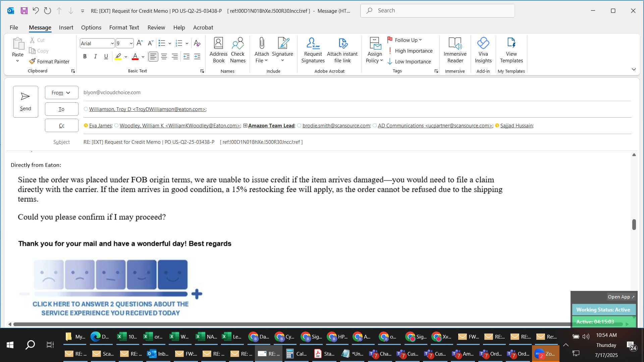The height and width of the screenshot is (362, 644).
Task: Decrease the paragraph indent
Action: [186, 57]
